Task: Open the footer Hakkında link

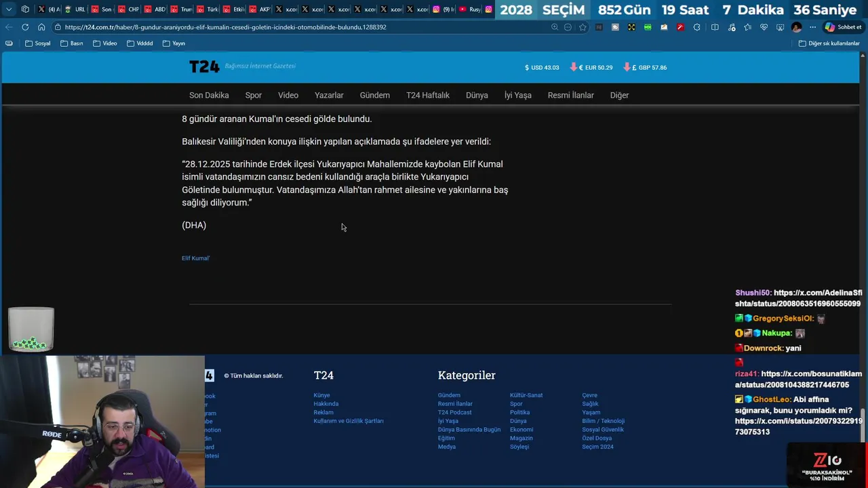Action: click(x=325, y=404)
